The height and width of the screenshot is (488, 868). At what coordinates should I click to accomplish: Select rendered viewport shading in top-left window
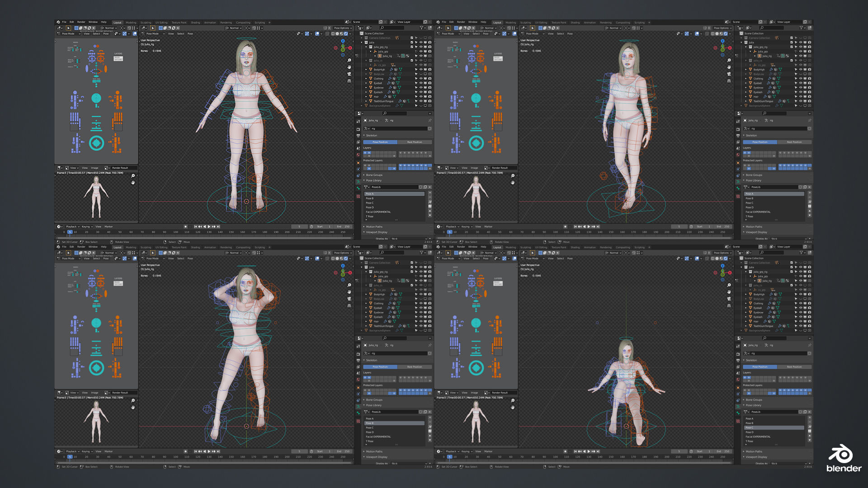(x=346, y=33)
